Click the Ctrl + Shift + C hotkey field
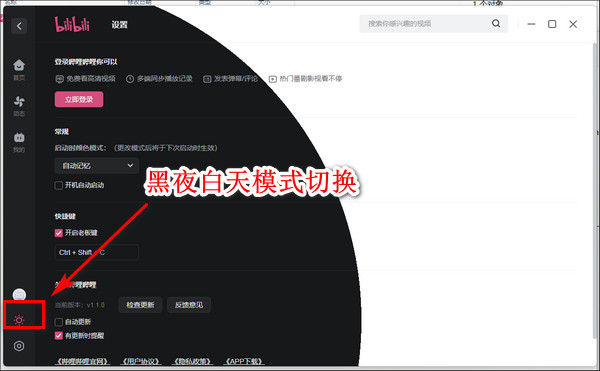Screen dimensions: 600x371 [96, 252]
